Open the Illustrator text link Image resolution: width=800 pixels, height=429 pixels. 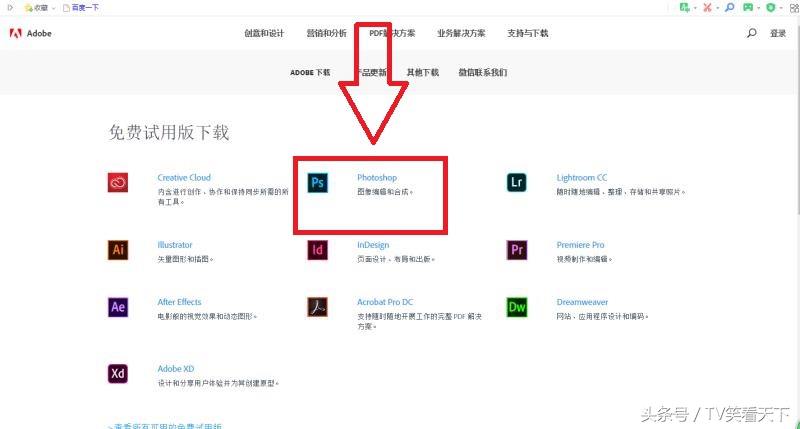[174, 245]
